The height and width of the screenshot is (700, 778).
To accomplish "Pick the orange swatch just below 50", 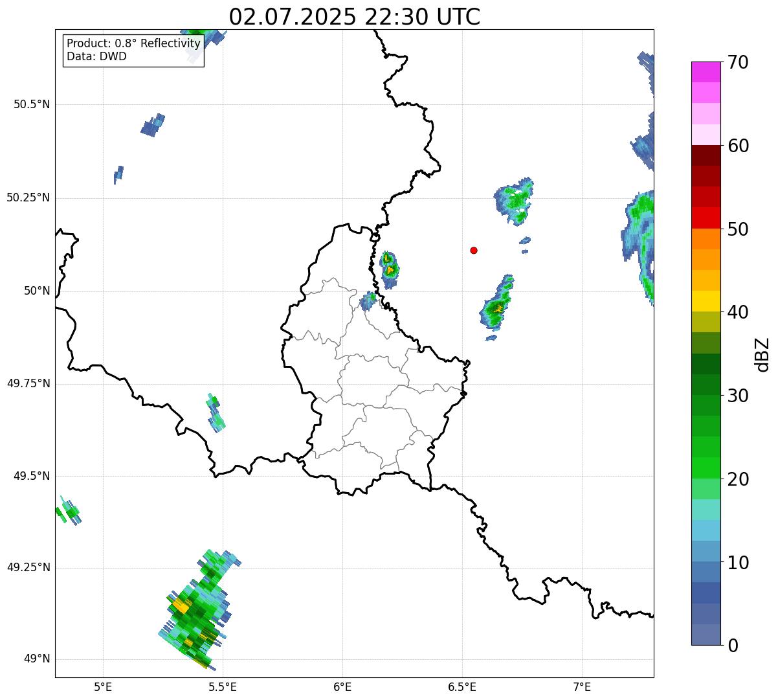I will [706, 239].
